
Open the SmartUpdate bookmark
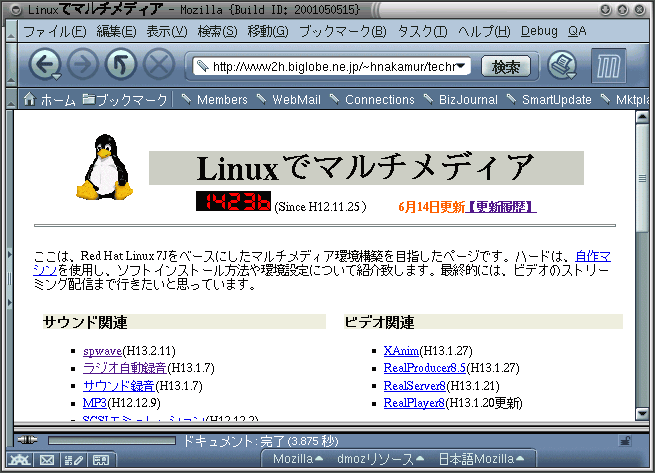coord(549,99)
